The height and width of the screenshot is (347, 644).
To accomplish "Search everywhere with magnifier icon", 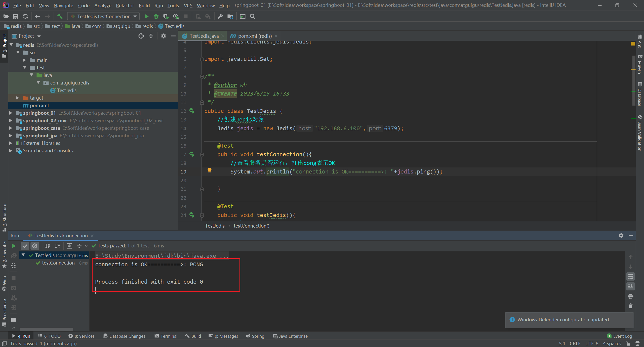I will coord(253,16).
